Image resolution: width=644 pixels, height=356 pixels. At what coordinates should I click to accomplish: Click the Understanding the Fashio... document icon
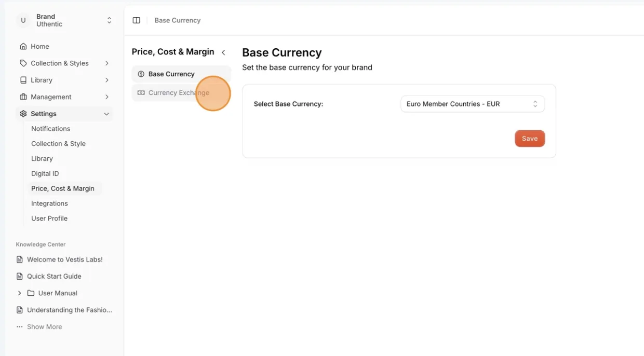coord(20,310)
